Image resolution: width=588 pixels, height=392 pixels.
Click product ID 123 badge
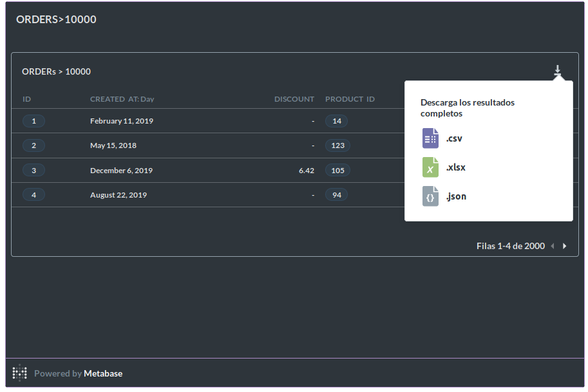tap(337, 145)
